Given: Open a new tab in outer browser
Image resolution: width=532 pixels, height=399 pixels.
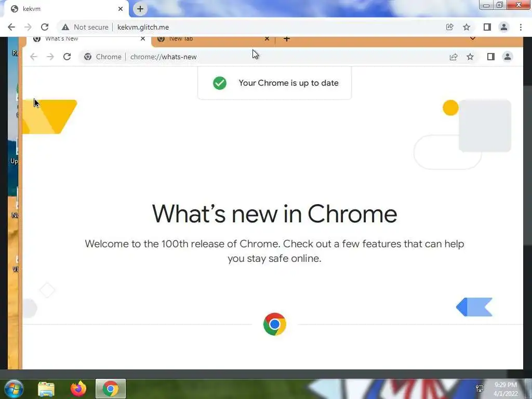Looking at the screenshot, I should 140,9.
